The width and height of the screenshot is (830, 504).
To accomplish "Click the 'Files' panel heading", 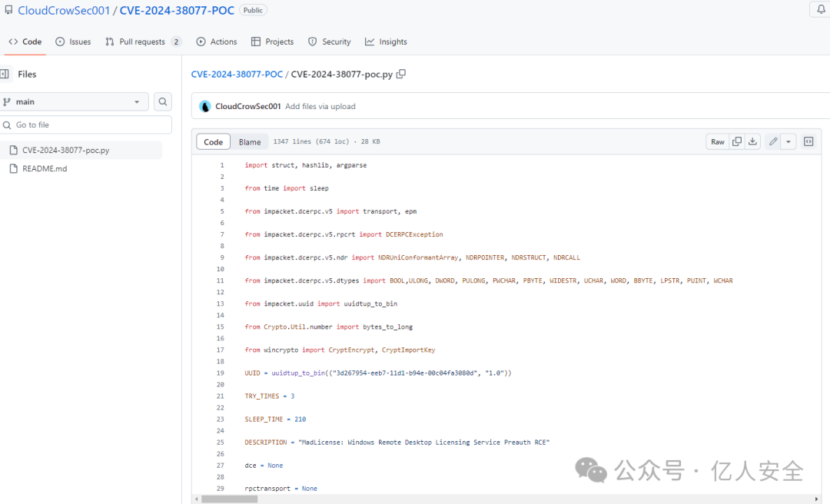I will [27, 74].
